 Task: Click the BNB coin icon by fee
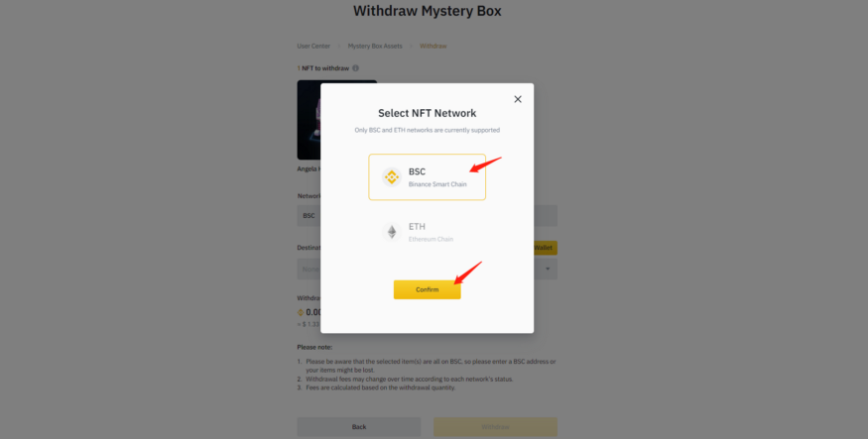301,312
